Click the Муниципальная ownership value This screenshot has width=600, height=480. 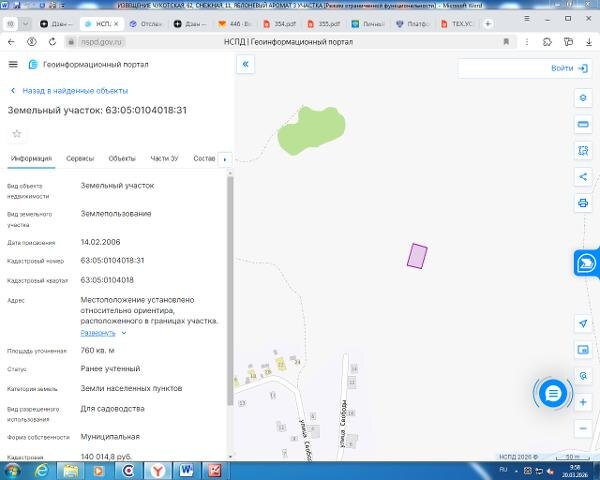(x=110, y=437)
